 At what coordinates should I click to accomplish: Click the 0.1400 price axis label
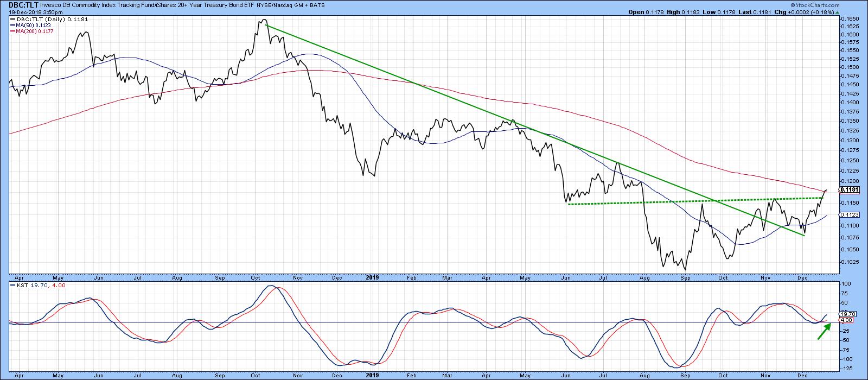(849, 102)
